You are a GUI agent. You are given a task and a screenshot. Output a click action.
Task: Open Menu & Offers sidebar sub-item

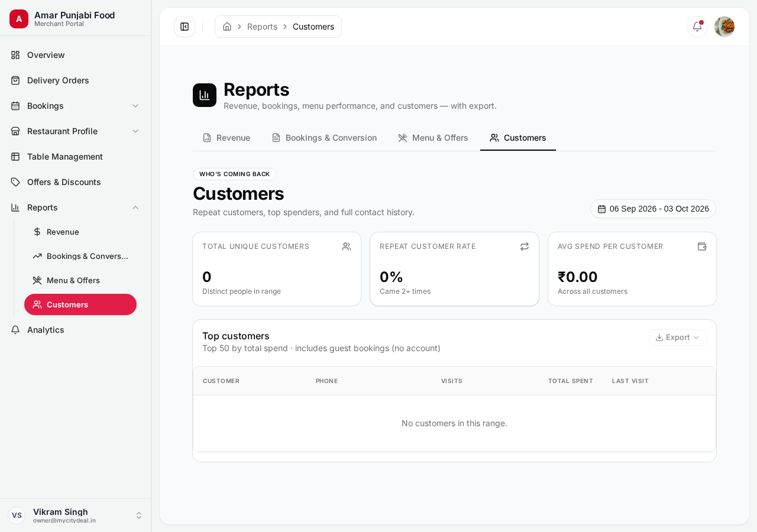pyautogui.click(x=80, y=280)
